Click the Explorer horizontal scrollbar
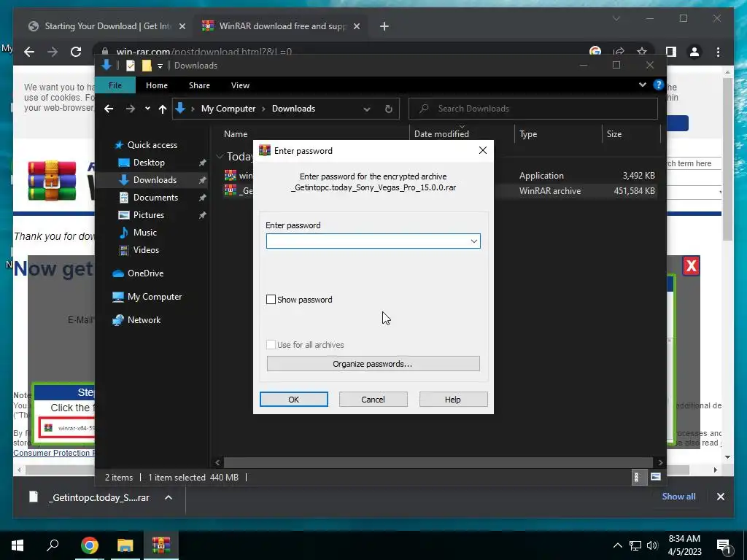 coord(438,462)
